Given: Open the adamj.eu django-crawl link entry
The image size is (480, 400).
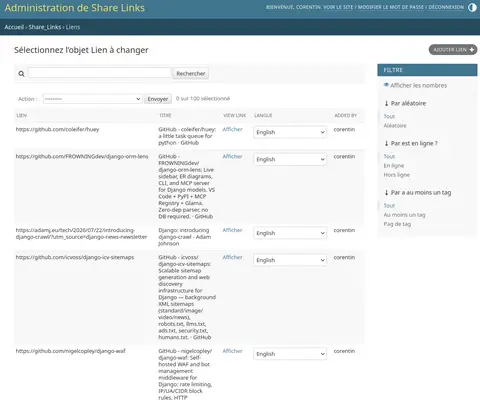Looking at the screenshot, I should pos(81,233).
